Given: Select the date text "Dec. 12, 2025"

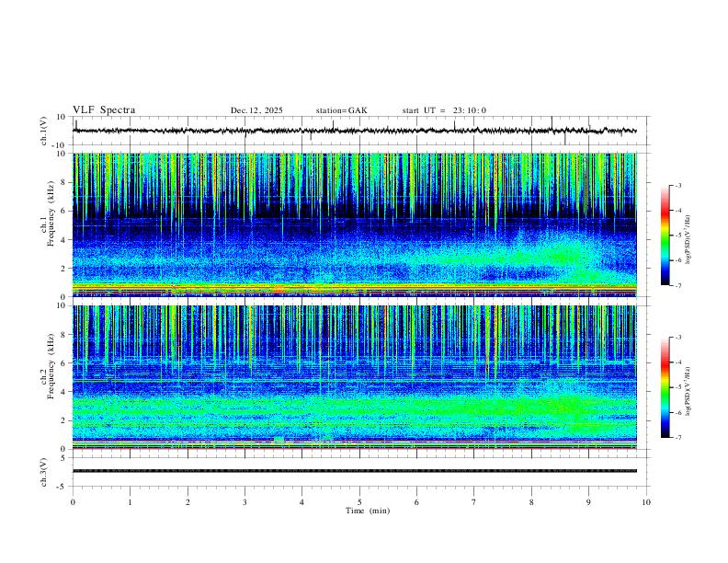Looking at the screenshot, I should (256, 110).
